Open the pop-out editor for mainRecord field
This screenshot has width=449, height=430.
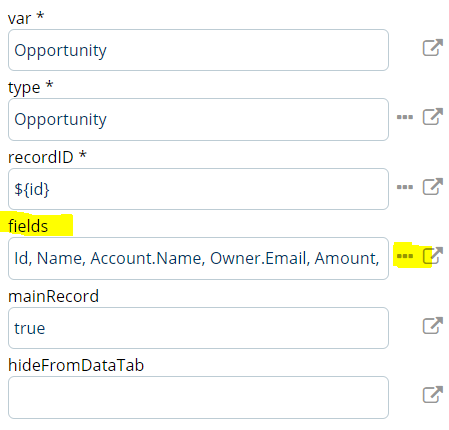(433, 325)
